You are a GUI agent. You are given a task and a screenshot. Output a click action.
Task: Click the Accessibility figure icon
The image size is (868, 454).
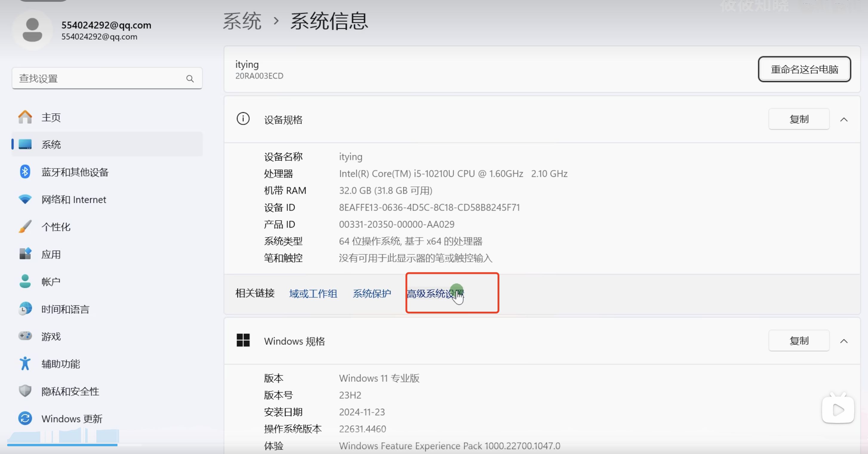[25, 363]
